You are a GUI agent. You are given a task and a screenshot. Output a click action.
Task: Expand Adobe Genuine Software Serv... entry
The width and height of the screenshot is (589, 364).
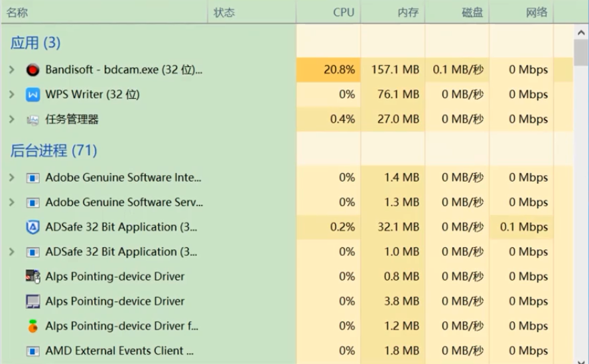tap(11, 202)
